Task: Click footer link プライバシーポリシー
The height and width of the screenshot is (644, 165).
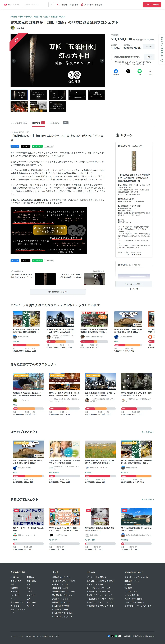Action: pos(17,636)
